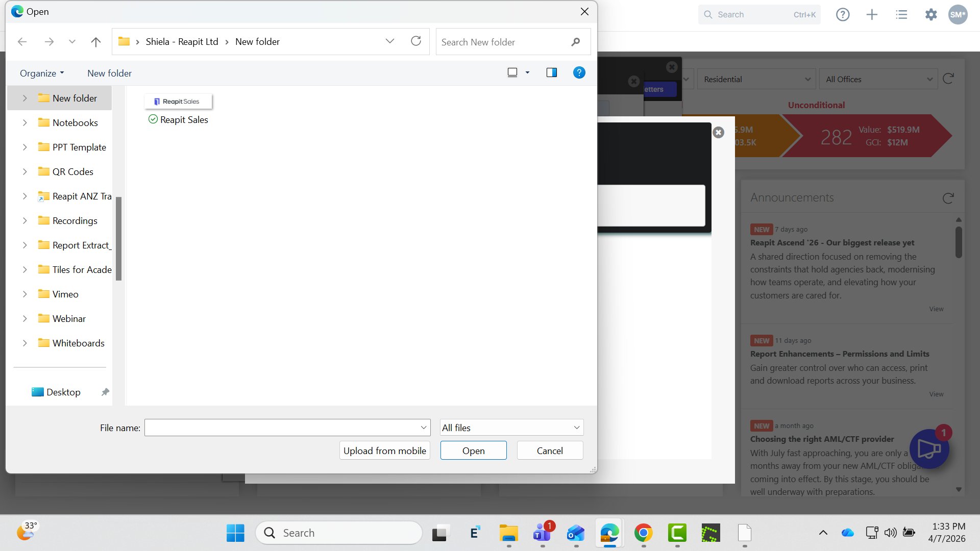This screenshot has width=980, height=551.
Task: Open the Organize menu
Action: coord(42,73)
